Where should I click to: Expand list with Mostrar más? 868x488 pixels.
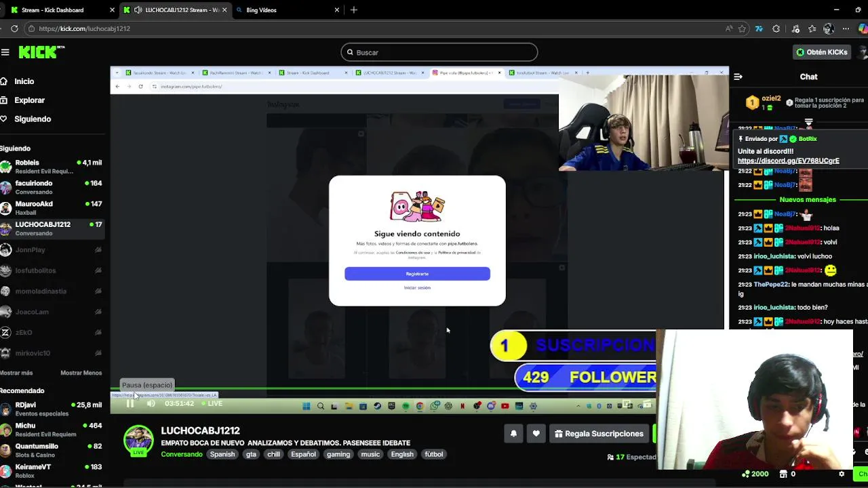coord(16,373)
